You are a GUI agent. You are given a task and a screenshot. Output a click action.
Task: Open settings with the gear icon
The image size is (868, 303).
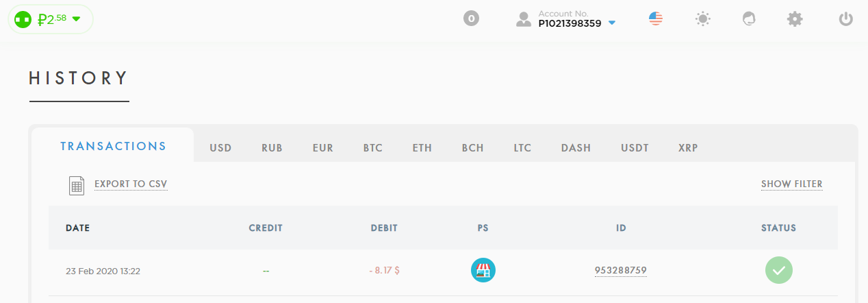[795, 19]
